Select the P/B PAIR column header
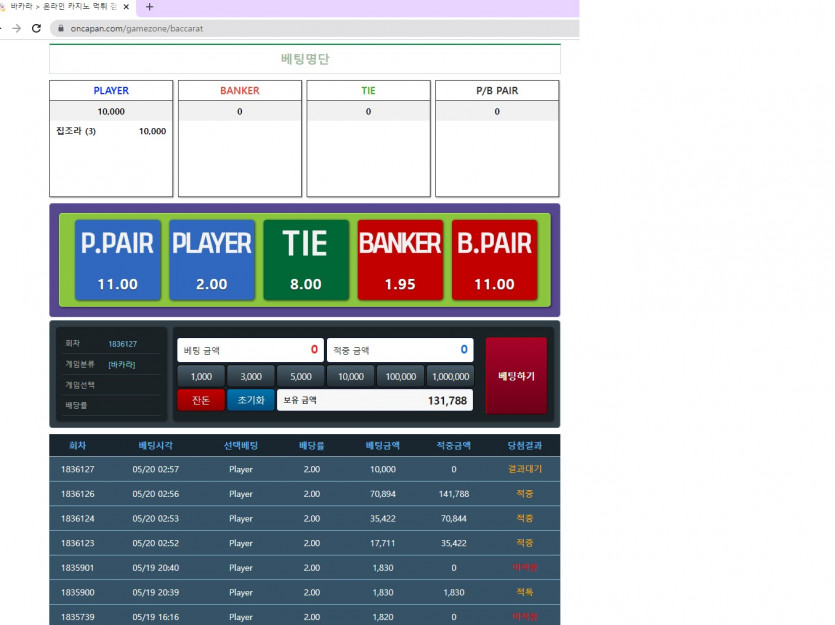The height and width of the screenshot is (625, 835). coord(497,91)
